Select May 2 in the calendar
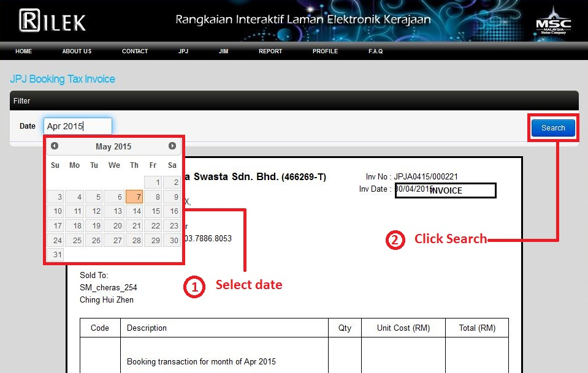588x373 pixels. click(172, 183)
